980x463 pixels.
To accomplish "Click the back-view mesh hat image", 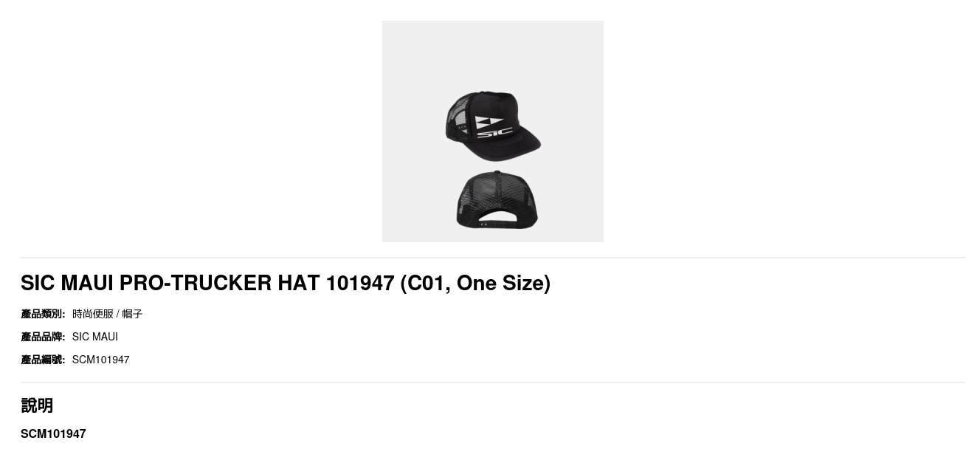I will tap(497, 200).
